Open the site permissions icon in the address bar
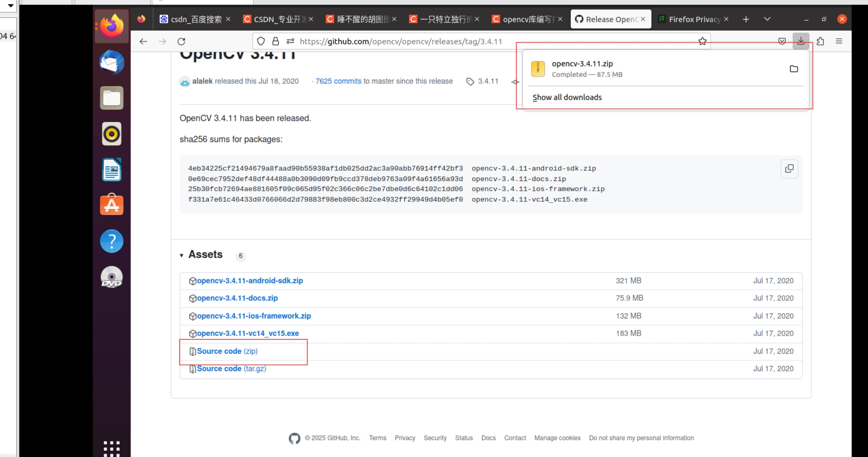The image size is (868, 457). tap(290, 41)
